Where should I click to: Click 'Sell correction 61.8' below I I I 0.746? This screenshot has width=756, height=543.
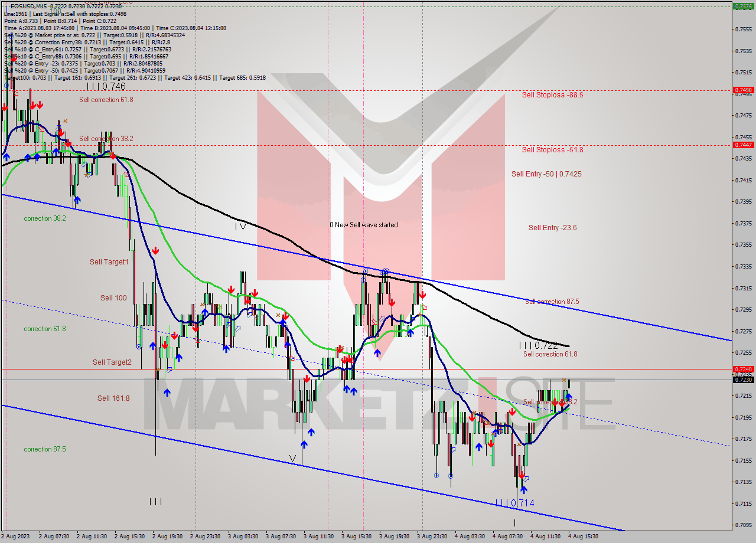[x=106, y=100]
